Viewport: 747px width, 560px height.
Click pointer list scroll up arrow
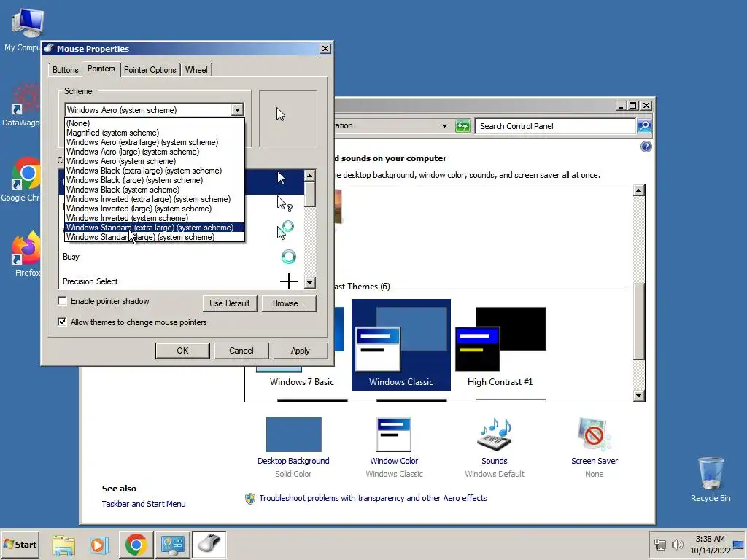click(309, 176)
